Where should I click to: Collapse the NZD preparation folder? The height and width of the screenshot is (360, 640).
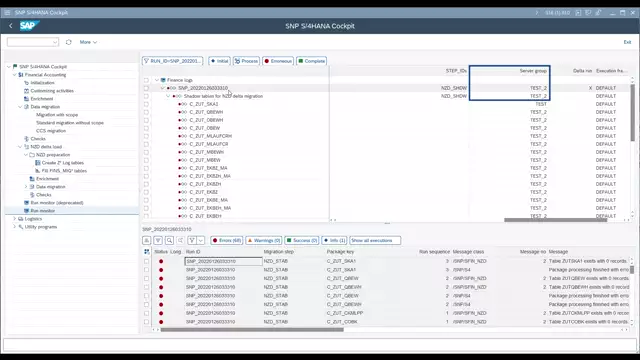click(26, 155)
